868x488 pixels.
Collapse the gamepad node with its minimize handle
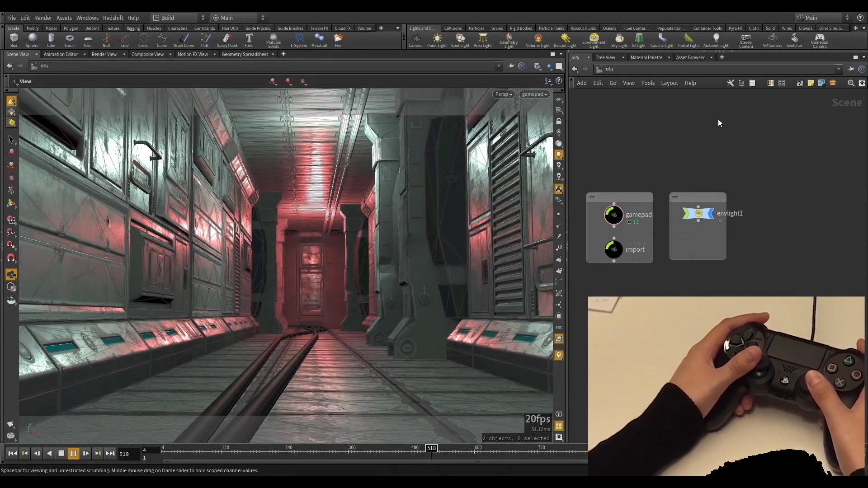coord(592,197)
